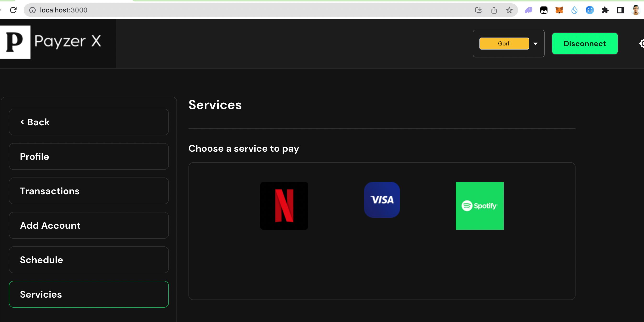The height and width of the screenshot is (322, 644).
Task: Bookmark this page with the star icon
Action: click(509, 10)
